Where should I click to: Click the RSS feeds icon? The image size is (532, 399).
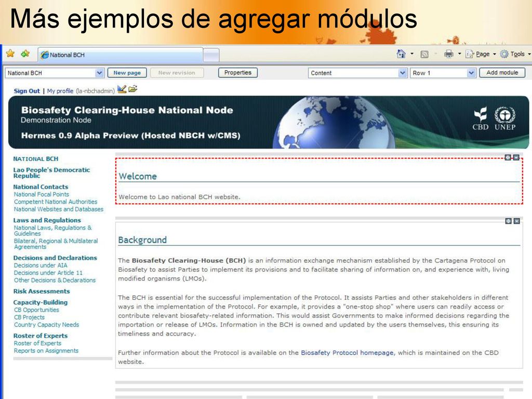424,54
